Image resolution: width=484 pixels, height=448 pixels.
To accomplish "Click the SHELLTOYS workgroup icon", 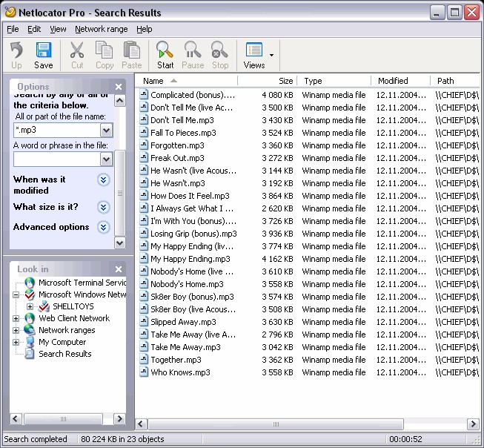I will pos(44,306).
